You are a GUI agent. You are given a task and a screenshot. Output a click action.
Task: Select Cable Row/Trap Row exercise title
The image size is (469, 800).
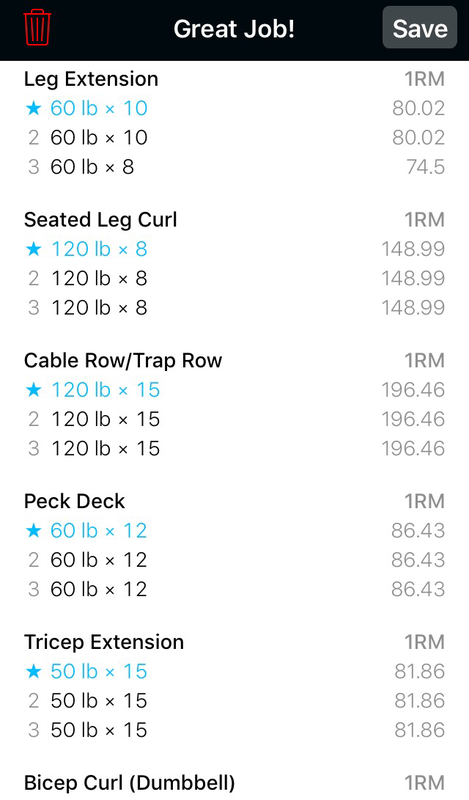[x=123, y=361]
